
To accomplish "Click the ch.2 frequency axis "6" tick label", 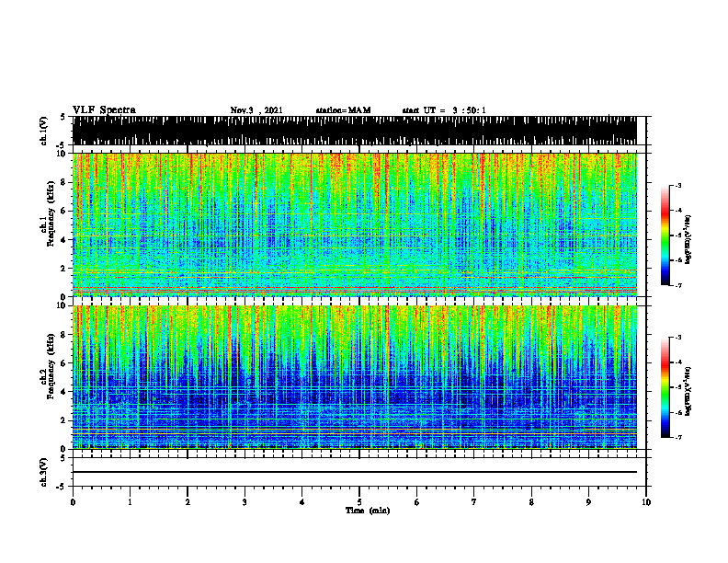I will 64,363.
